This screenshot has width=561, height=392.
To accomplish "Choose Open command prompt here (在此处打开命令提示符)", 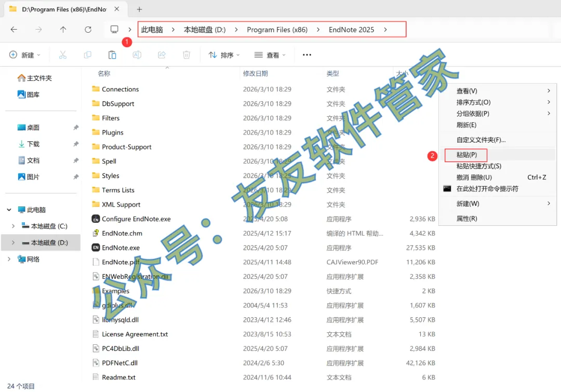I will 498,189.
